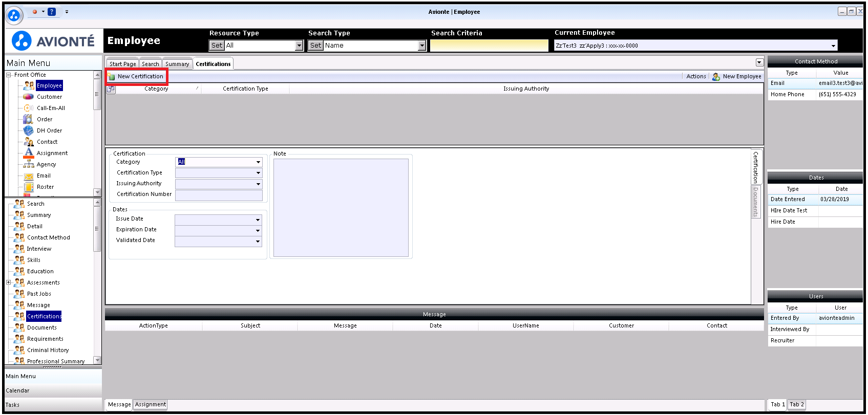Click the New Employee person icon
Screen dimensions: 868x415
(716, 76)
